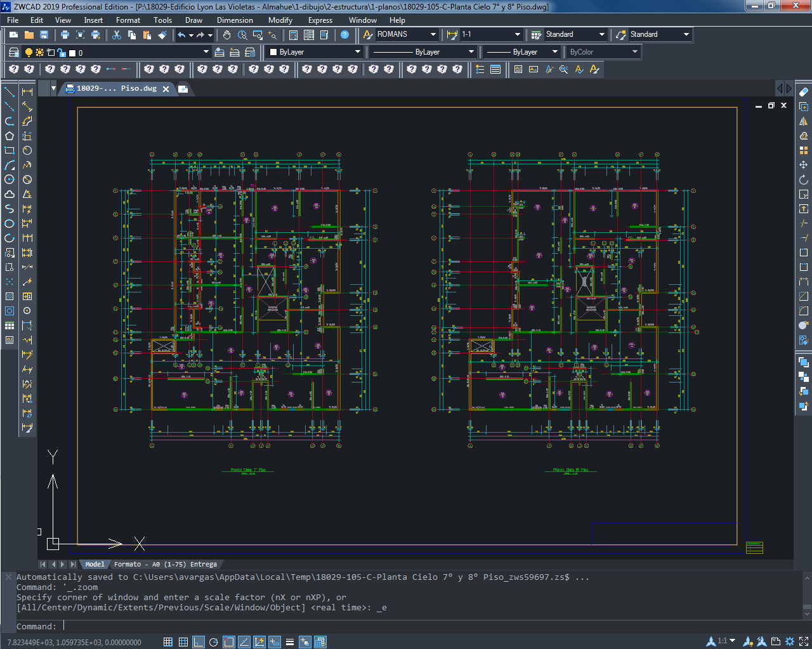Select the Linear Dimension tool
The height and width of the screenshot is (649, 812).
pyautogui.click(x=27, y=92)
